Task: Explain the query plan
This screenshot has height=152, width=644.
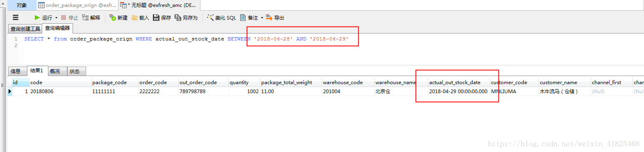Action: point(91,18)
